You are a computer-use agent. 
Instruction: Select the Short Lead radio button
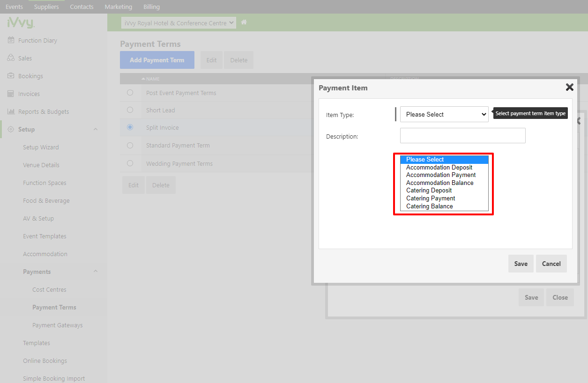[x=130, y=110]
